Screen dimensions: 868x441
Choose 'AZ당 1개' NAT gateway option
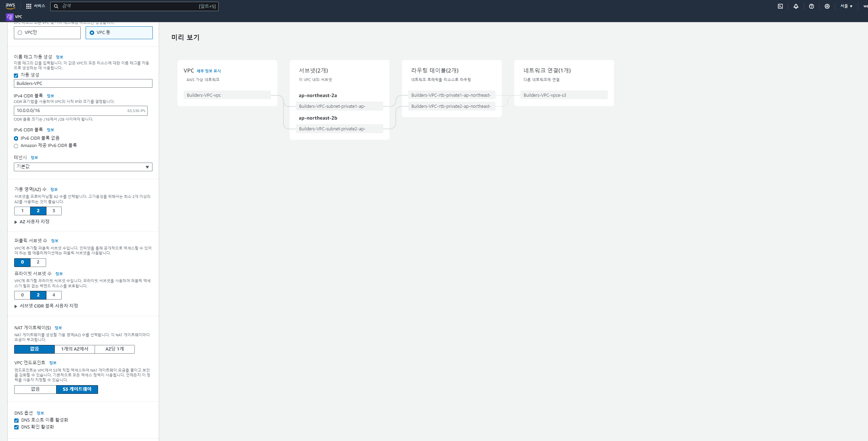point(114,349)
